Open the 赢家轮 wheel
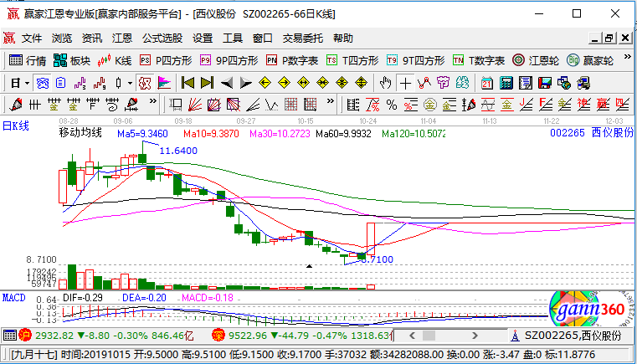637x364 pixels. [590, 60]
